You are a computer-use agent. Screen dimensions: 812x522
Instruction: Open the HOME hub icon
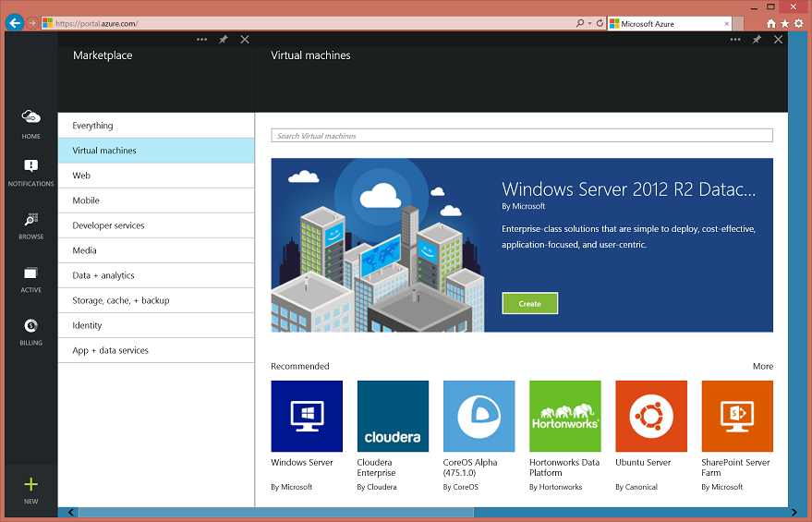pyautogui.click(x=30, y=117)
